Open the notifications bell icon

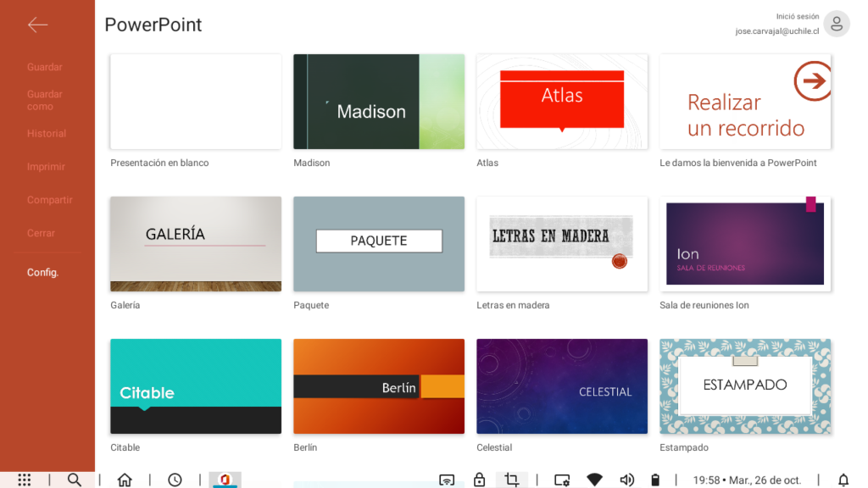point(843,480)
